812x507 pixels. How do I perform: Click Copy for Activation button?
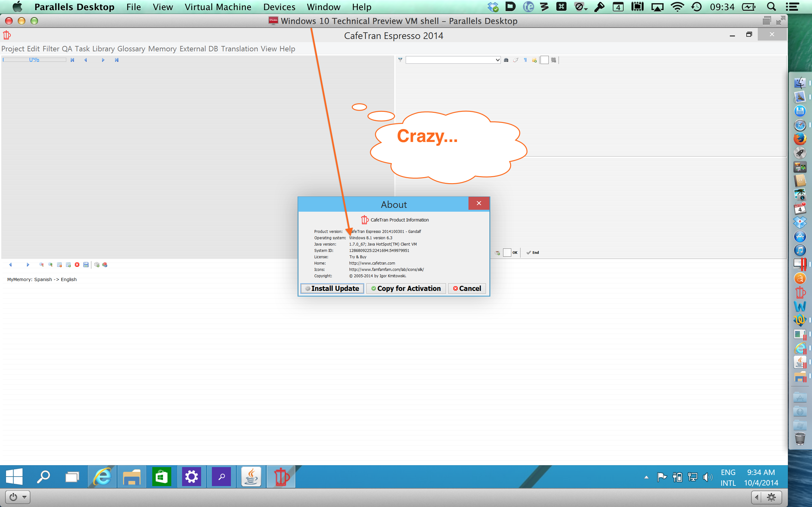[406, 288]
